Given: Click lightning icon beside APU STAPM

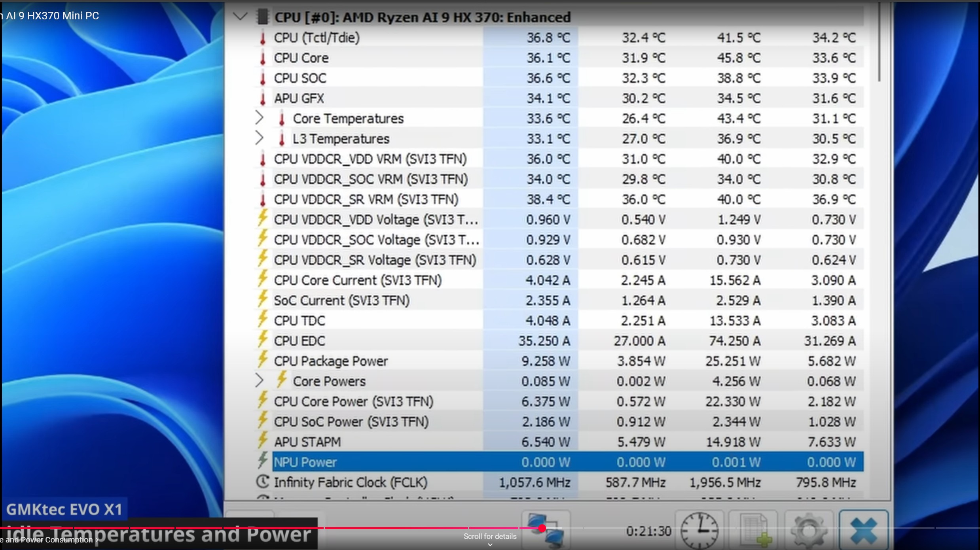Looking at the screenshot, I should (263, 440).
